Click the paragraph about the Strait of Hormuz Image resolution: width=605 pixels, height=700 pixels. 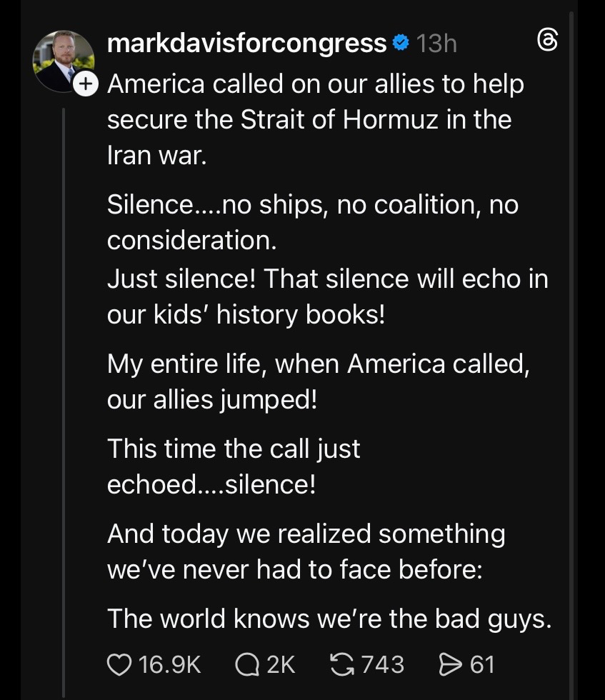[315, 119]
